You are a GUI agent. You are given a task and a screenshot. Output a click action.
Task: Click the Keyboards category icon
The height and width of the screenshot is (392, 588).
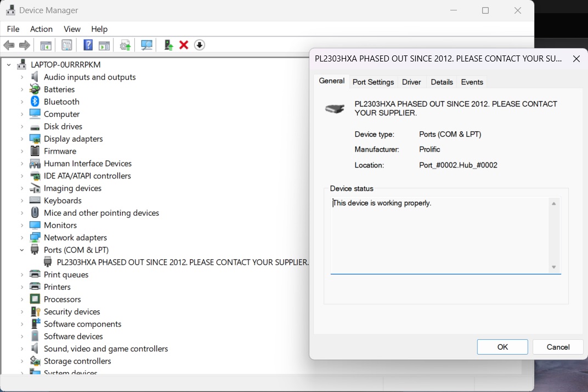click(x=35, y=200)
